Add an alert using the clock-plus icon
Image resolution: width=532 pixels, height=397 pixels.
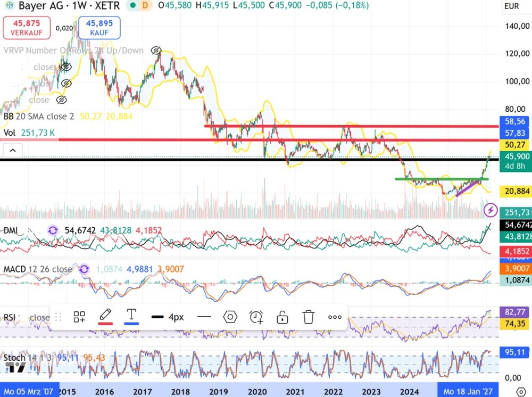coord(256,317)
